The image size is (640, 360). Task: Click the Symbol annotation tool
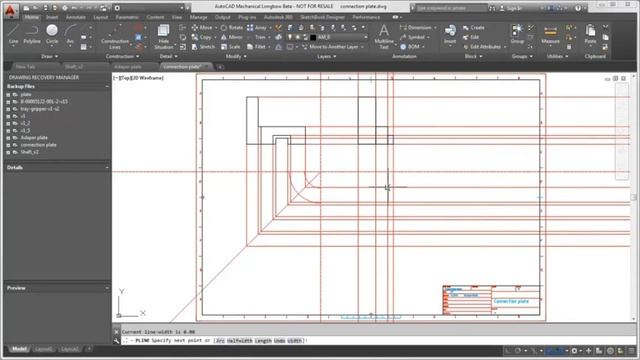pyautogui.click(x=413, y=37)
